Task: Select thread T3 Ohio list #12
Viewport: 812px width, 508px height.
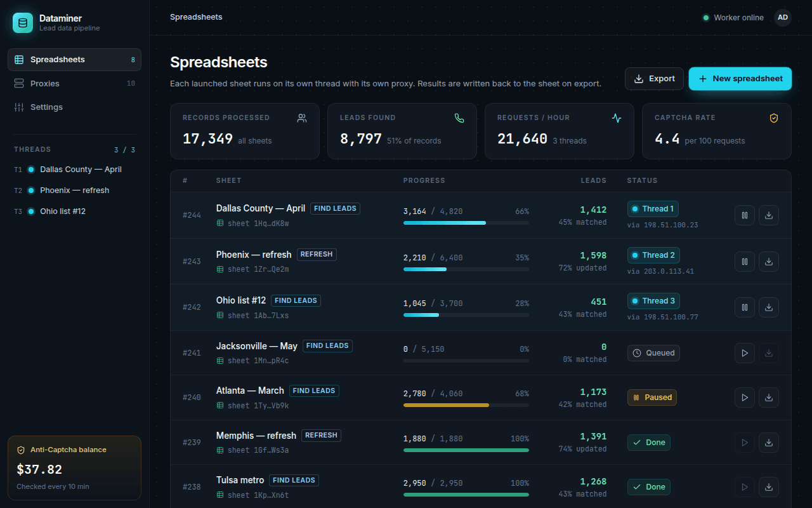Action: click(74, 211)
